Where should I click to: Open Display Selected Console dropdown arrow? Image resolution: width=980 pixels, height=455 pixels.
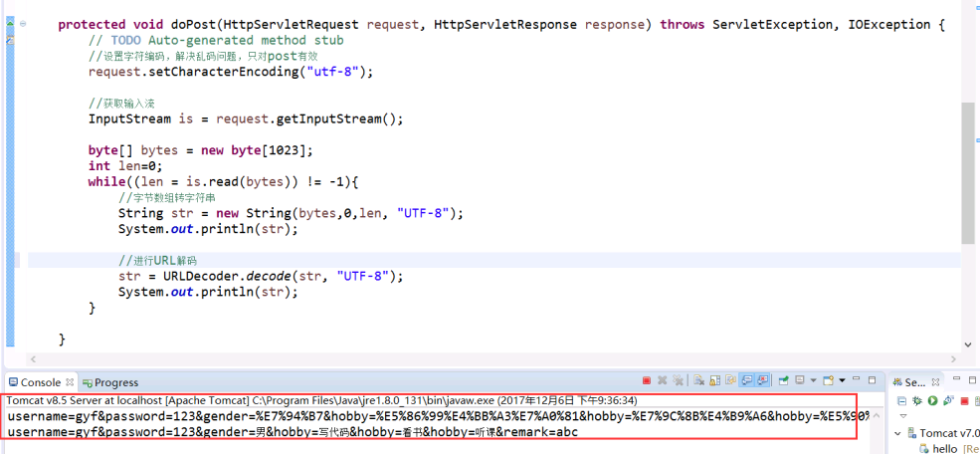coord(813,380)
